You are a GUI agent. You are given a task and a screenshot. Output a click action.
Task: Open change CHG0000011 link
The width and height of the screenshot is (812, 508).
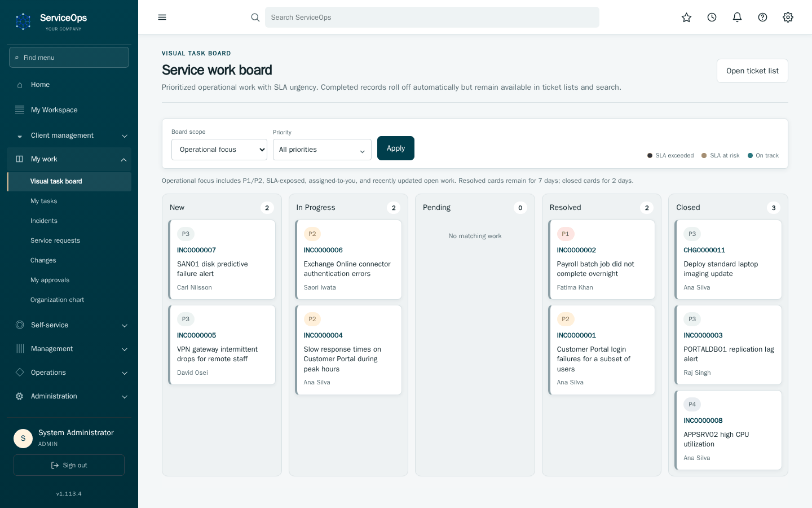704,250
